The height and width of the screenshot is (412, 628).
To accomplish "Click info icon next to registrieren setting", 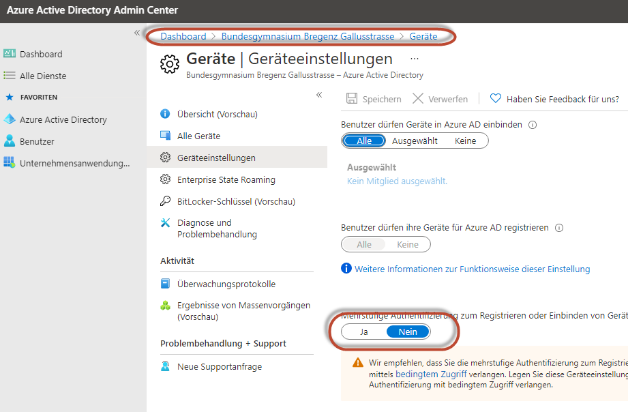I will [x=559, y=228].
